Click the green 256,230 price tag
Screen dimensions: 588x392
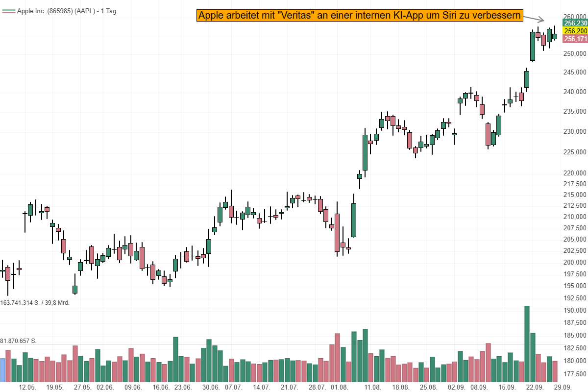coord(575,23)
